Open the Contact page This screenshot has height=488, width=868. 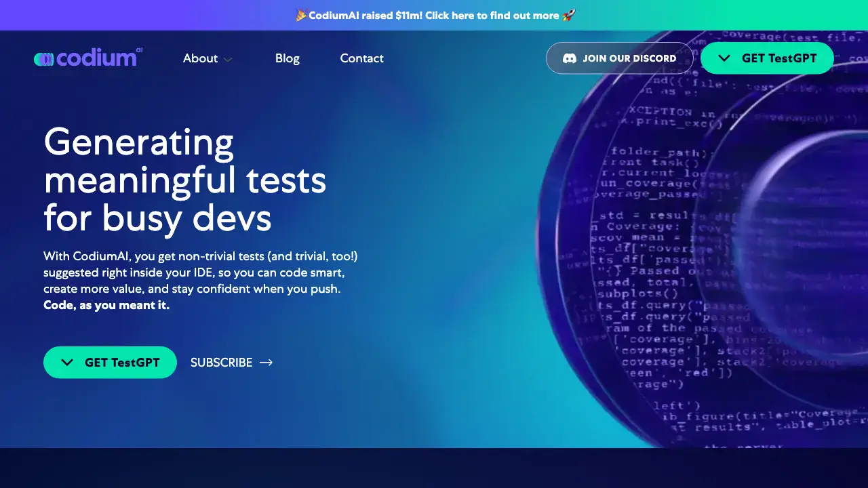[361, 58]
